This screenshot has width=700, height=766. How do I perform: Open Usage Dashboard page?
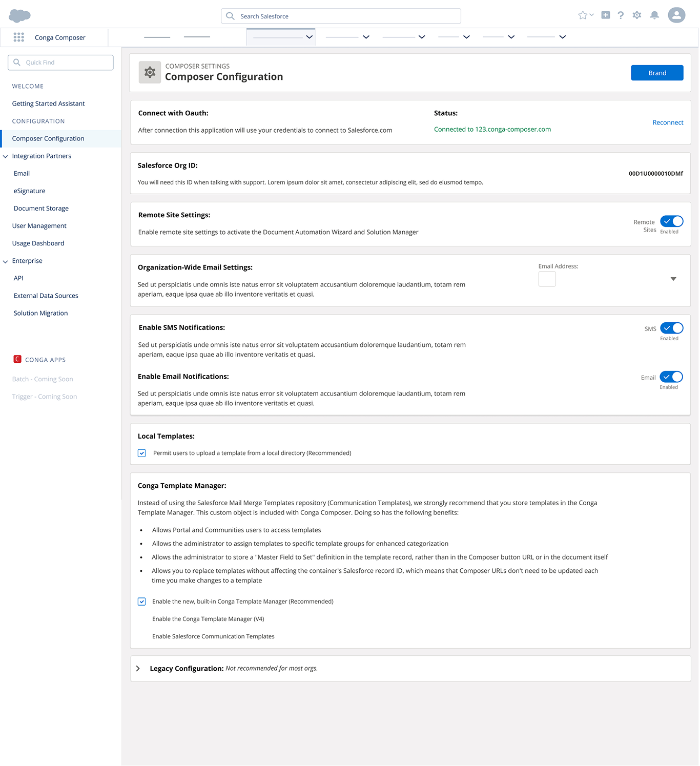38,243
